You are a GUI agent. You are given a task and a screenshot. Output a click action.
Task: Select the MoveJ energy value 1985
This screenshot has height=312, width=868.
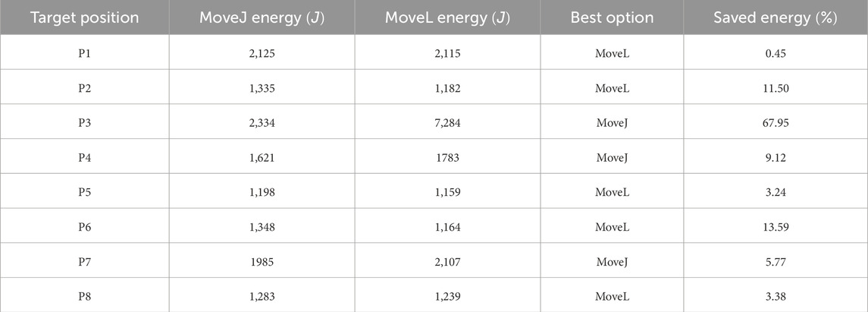262,261
